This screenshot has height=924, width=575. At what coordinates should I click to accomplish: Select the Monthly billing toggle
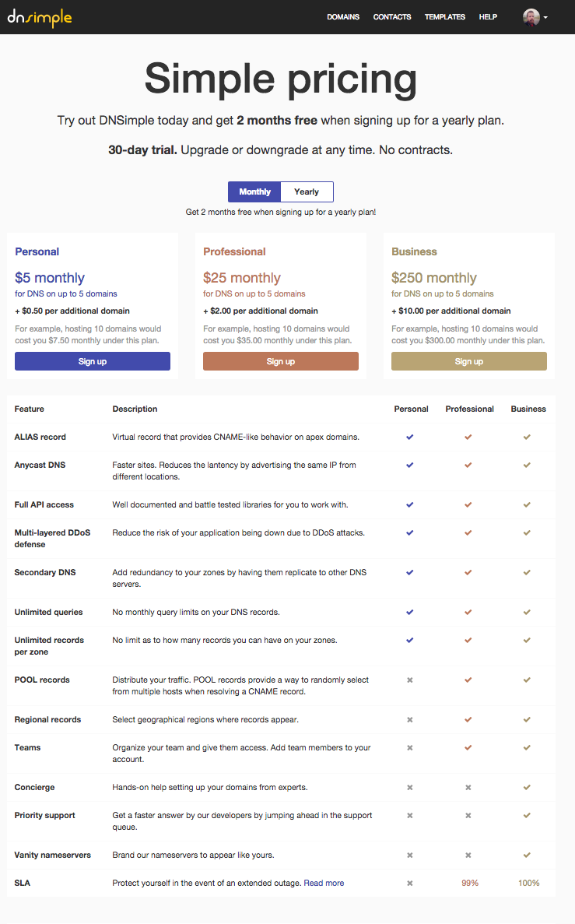point(254,191)
